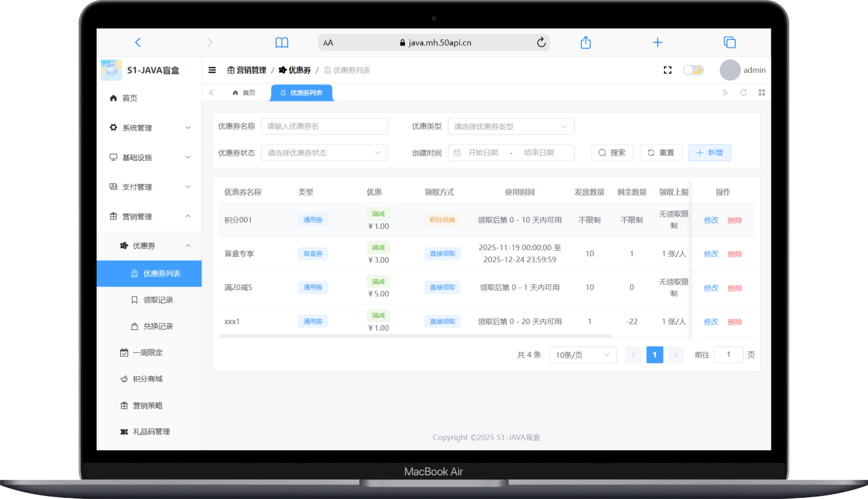Open the 优惠类型 dropdown

tap(511, 126)
